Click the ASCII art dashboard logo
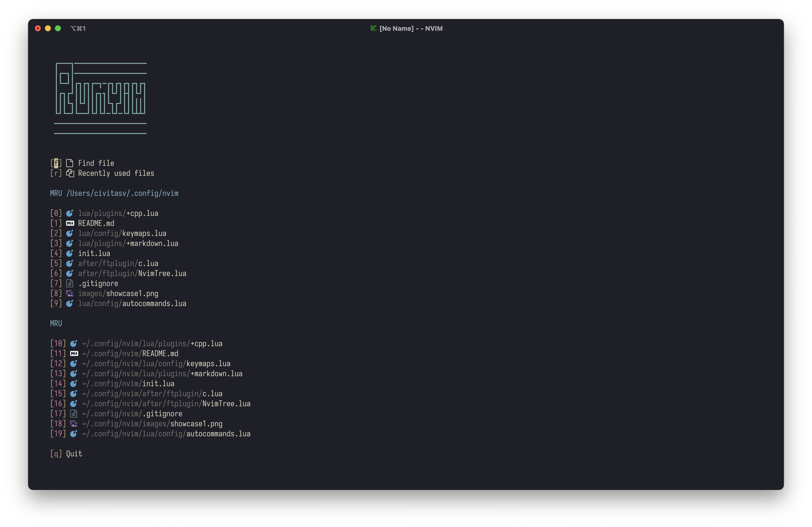The width and height of the screenshot is (812, 527). pos(101,98)
